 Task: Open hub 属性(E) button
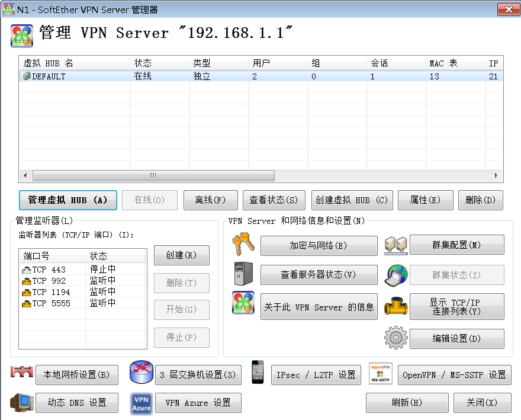(425, 200)
